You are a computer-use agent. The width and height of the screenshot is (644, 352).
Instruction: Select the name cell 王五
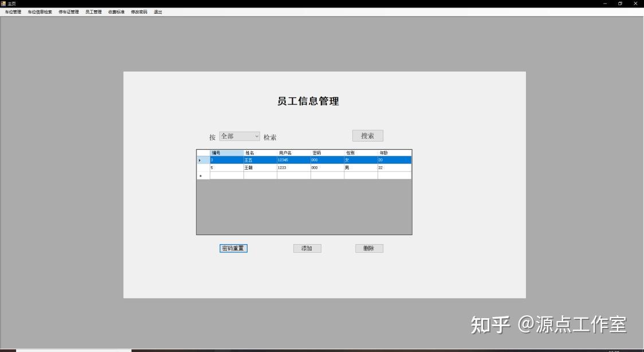pos(260,160)
